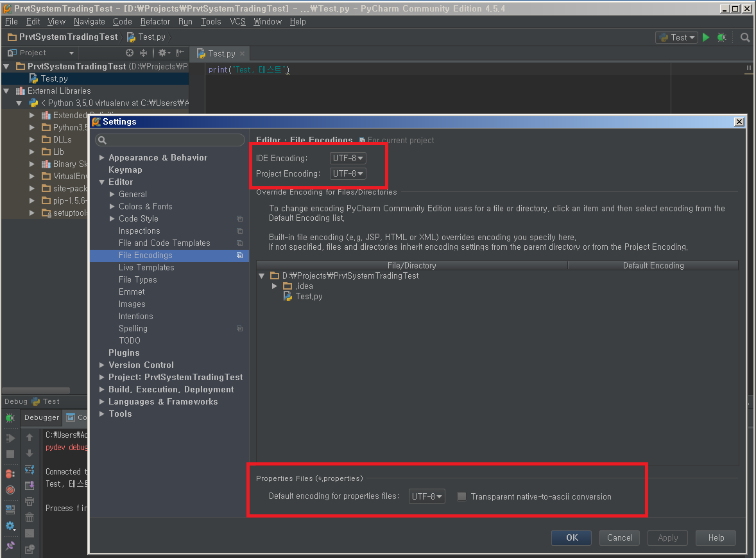Click the Scroll from Source target icon
Viewport: 756px width, 558px height.
(x=130, y=53)
